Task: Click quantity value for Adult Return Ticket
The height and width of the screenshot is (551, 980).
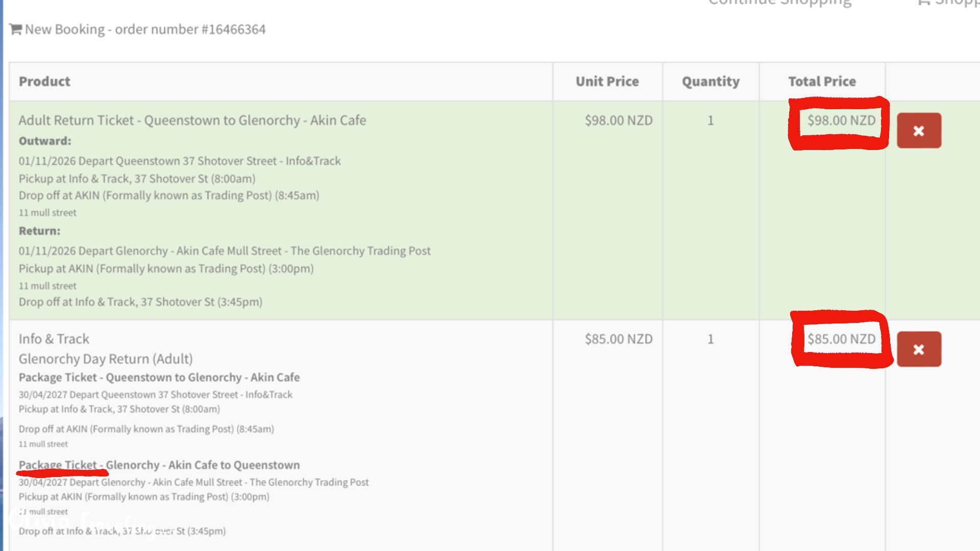Action: coord(710,120)
